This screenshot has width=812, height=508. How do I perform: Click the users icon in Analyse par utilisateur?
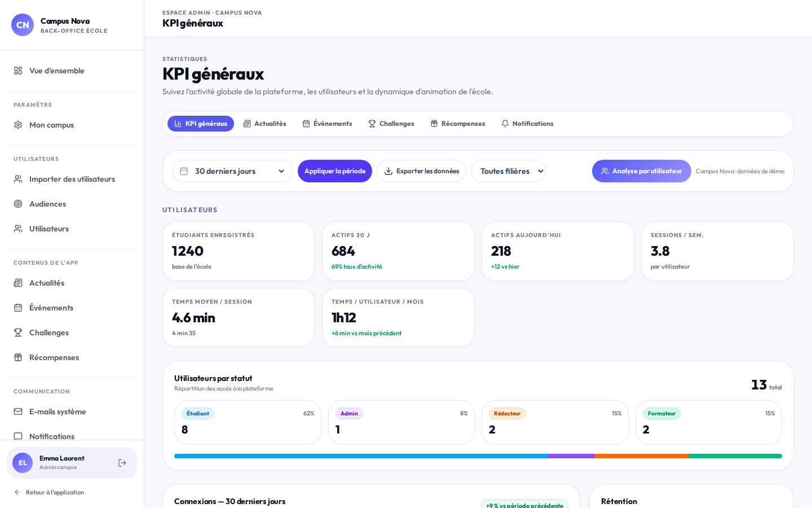click(605, 171)
